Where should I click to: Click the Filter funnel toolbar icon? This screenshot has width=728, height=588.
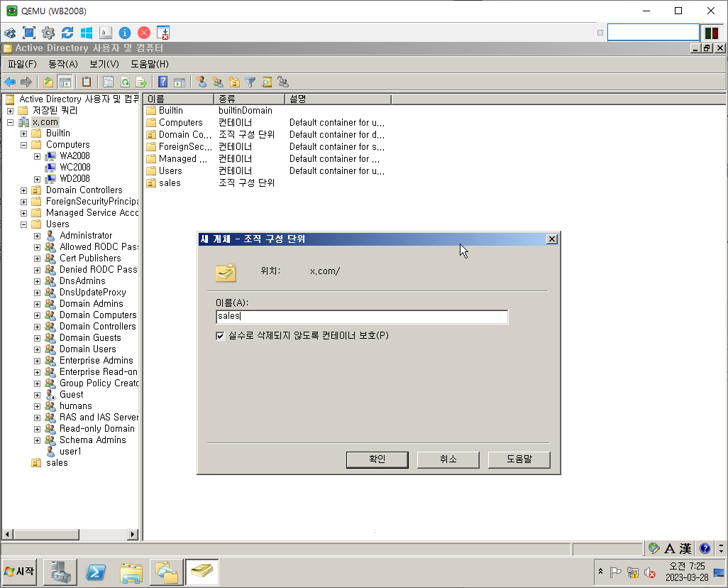click(x=250, y=82)
